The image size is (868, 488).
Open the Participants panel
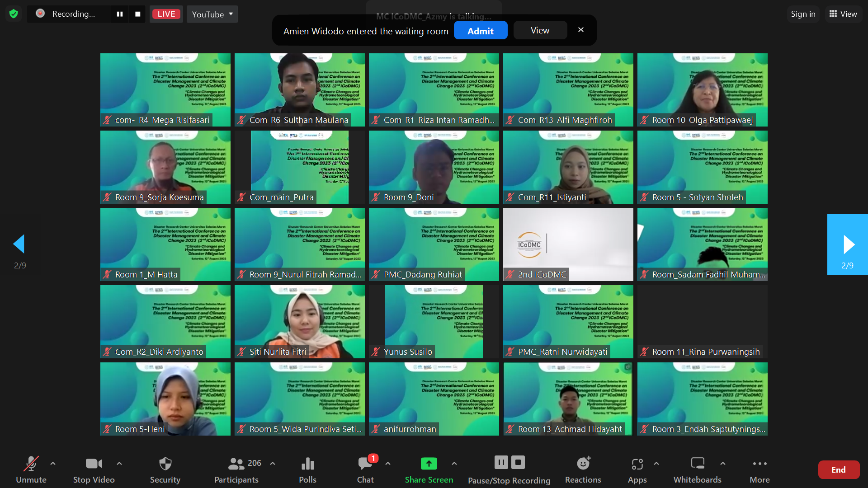point(236,470)
